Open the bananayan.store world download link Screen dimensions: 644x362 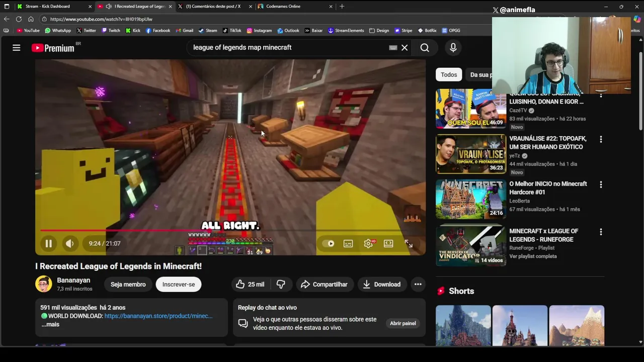[x=158, y=316]
